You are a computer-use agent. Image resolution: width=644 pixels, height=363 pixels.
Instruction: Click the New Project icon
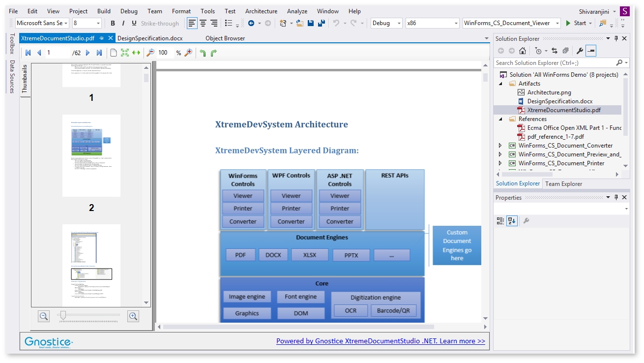(283, 23)
